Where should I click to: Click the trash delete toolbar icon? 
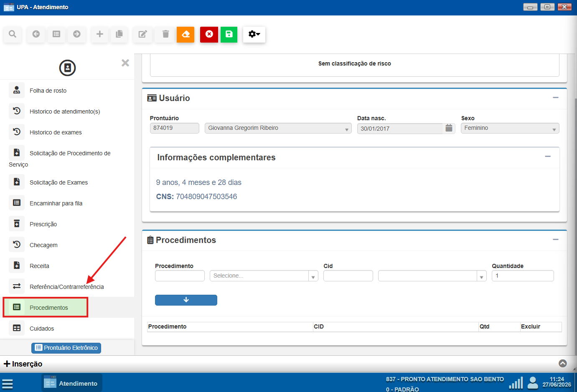[x=165, y=34]
